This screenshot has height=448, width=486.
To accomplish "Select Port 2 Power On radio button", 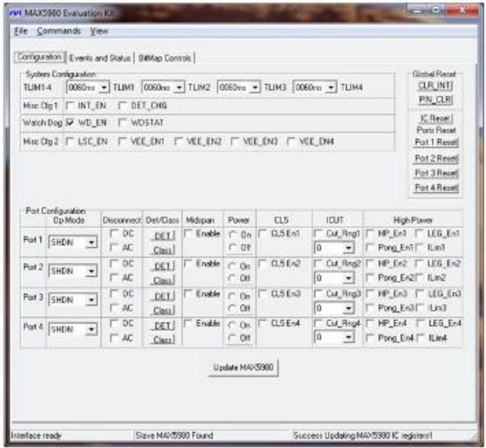I will click(x=232, y=266).
